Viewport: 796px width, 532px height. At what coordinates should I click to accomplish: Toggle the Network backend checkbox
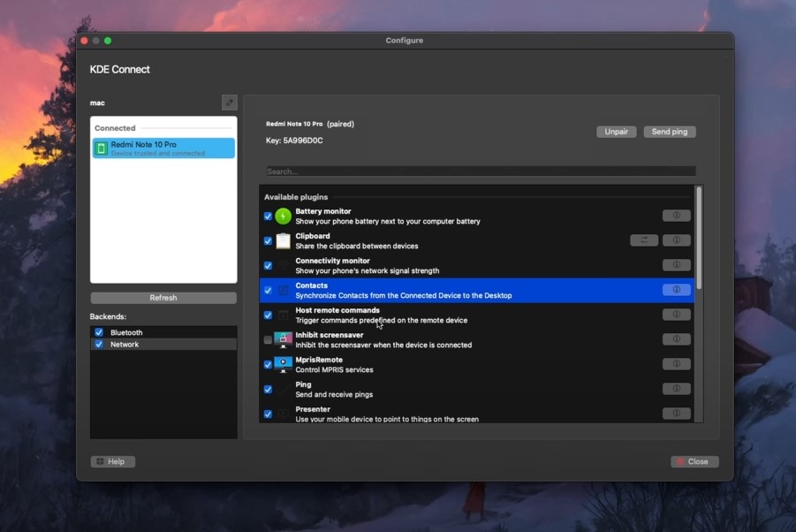[99, 345]
